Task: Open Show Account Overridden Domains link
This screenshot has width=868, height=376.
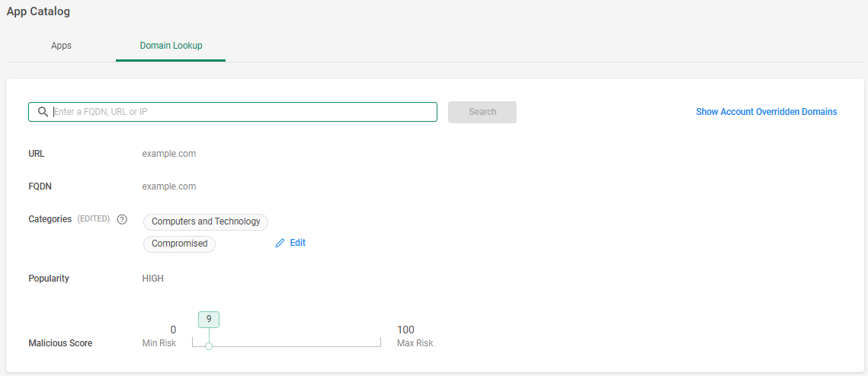Action: [x=766, y=112]
